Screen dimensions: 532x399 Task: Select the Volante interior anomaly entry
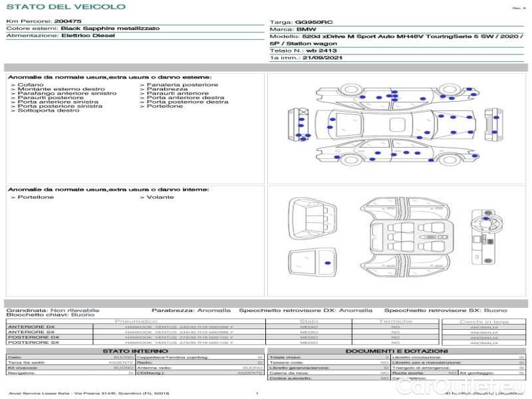click(160, 198)
